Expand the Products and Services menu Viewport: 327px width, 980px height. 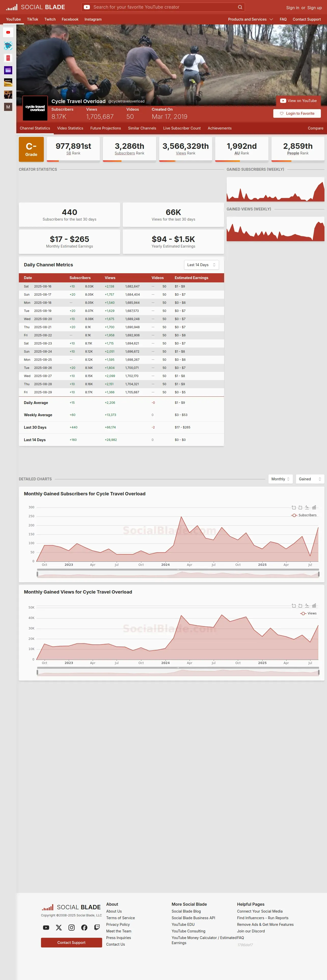tap(251, 19)
